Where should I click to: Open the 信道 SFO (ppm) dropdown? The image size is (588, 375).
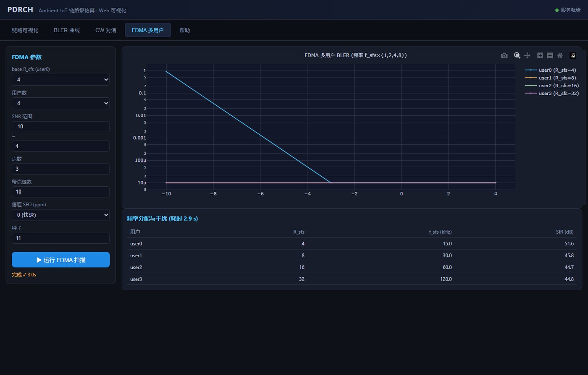(x=61, y=215)
